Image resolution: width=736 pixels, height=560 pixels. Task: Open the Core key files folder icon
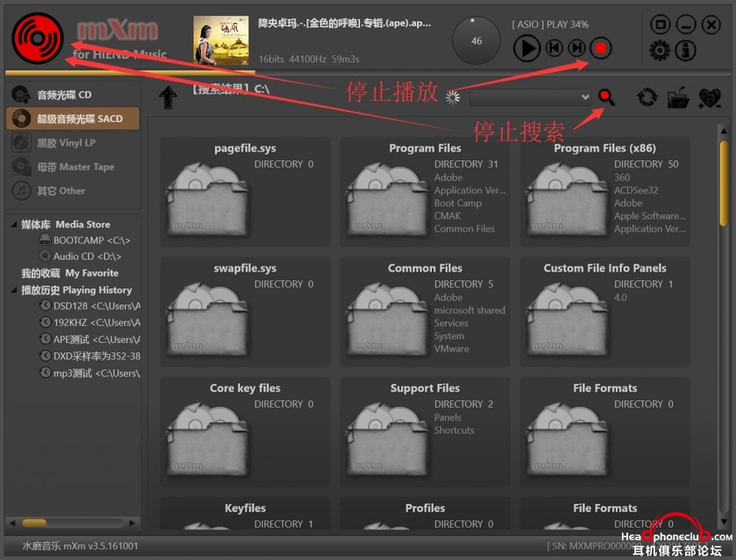[x=207, y=439]
